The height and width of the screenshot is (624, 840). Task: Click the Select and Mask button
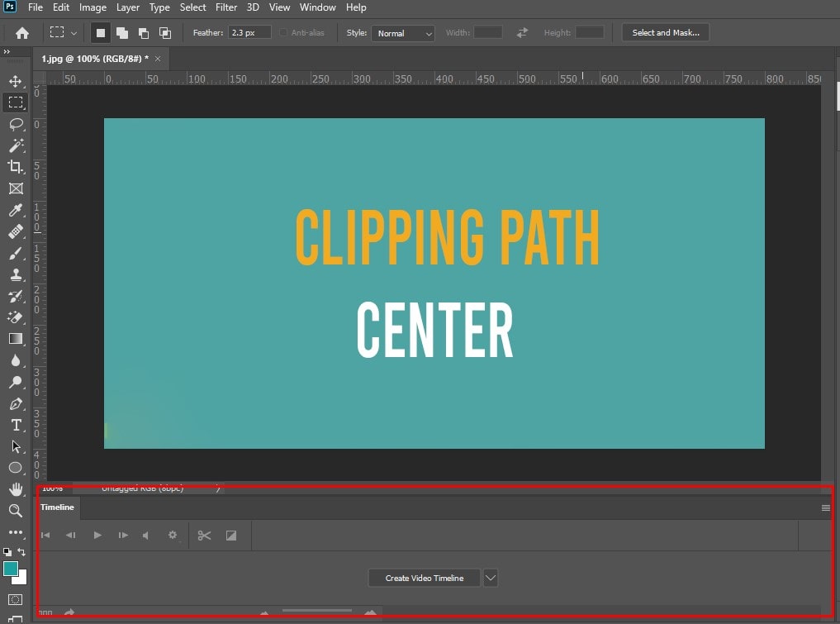click(x=665, y=33)
